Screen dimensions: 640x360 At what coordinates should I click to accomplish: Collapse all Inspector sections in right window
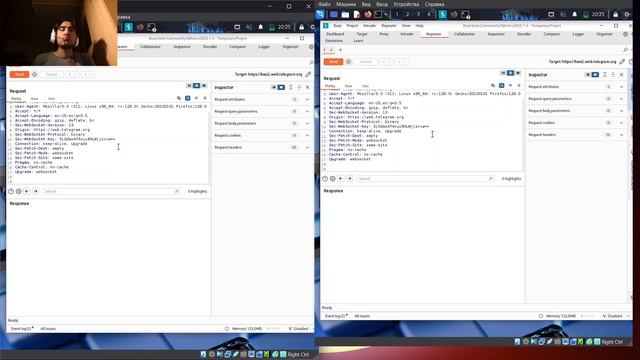pos(613,75)
